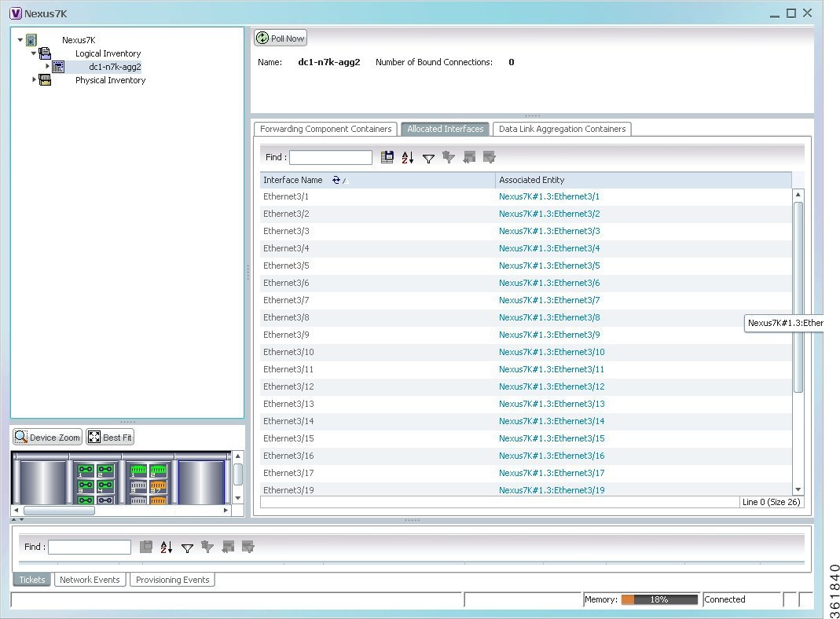Image resolution: width=840 pixels, height=619 pixels.
Task: Expand the Physical Inventory node
Action: [35, 80]
